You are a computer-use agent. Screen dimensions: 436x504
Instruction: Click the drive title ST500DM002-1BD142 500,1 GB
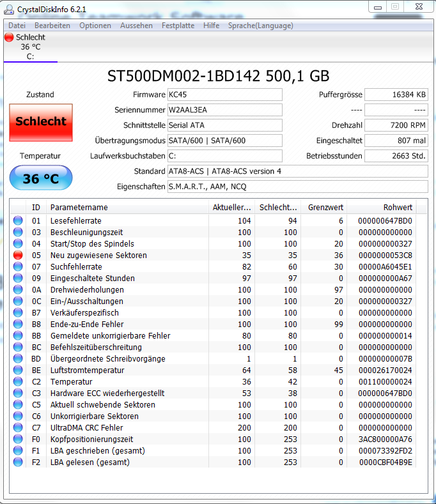pos(218,76)
